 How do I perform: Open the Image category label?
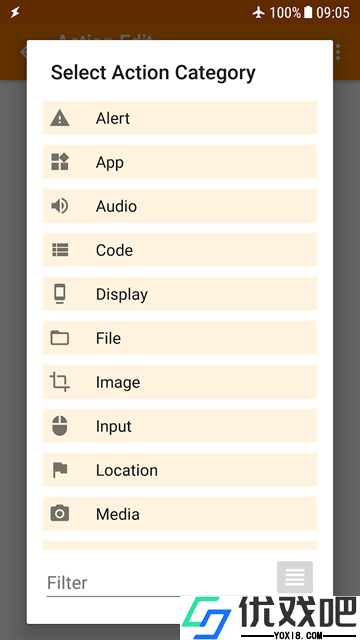point(118,382)
